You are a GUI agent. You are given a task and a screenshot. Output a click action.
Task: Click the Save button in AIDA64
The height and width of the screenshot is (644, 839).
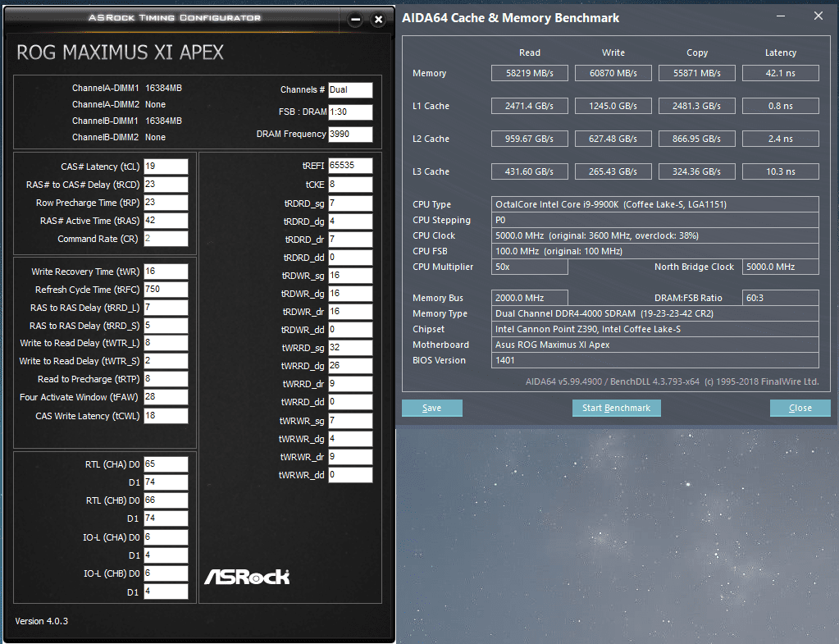pos(432,408)
